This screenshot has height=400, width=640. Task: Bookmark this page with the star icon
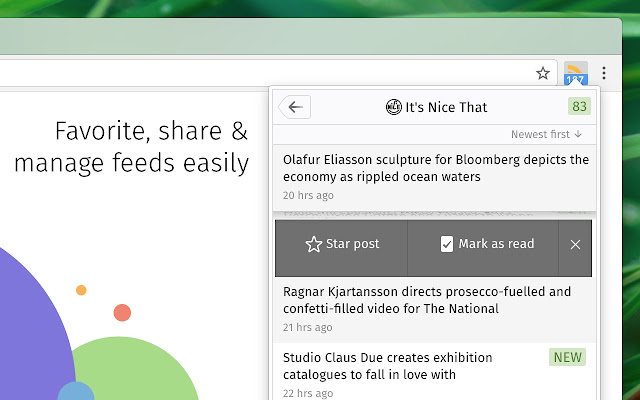click(543, 73)
